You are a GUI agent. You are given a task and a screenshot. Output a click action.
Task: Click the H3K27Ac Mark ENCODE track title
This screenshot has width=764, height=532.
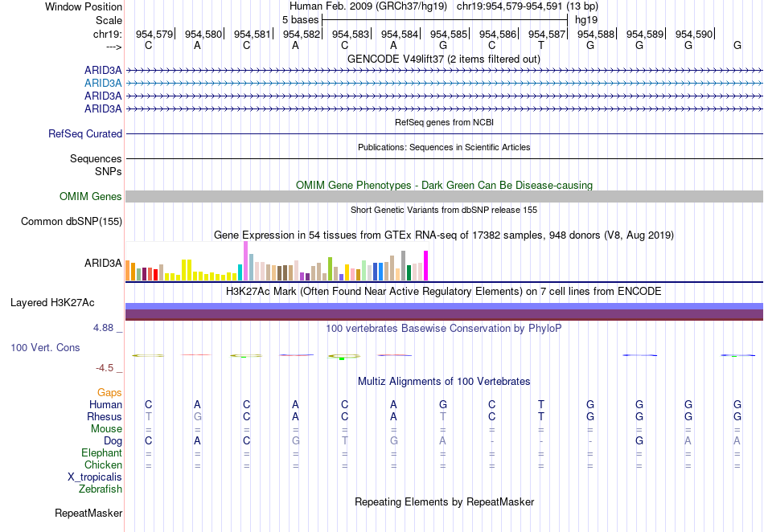click(x=444, y=292)
